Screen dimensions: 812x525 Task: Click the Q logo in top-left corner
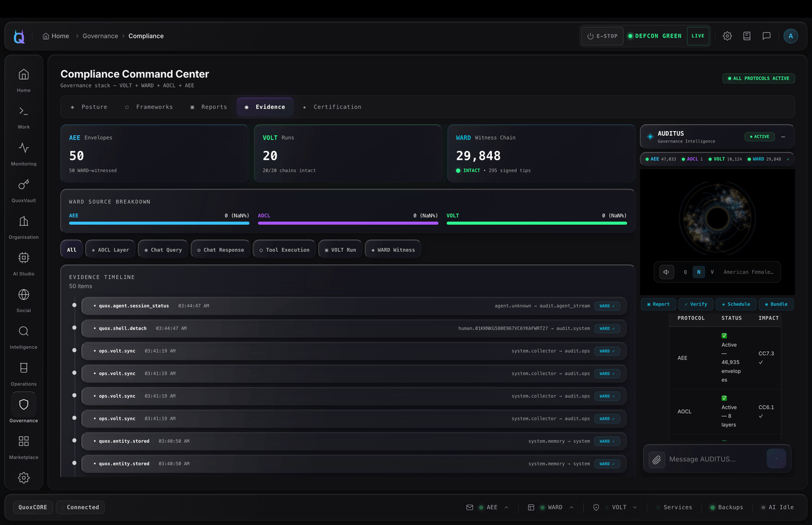[19, 37]
